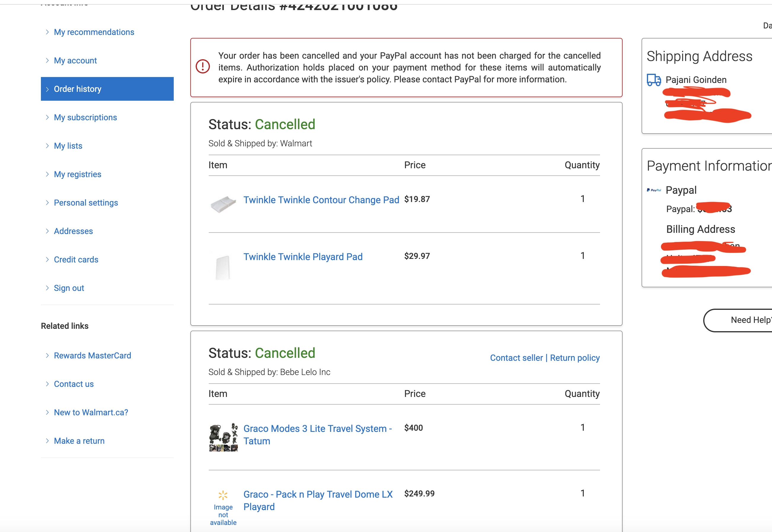Click the truck icon beside Pajani Goinden
This screenshot has height=532, width=772.
point(654,80)
